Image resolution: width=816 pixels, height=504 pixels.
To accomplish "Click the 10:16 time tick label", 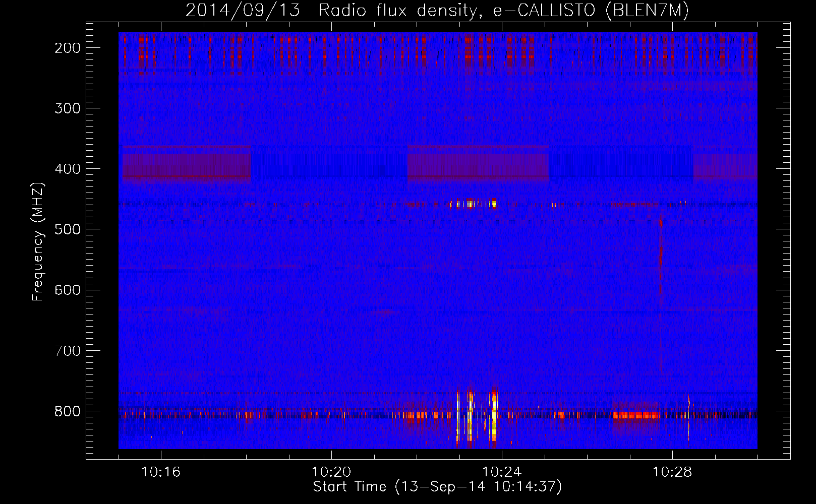I will coord(161,472).
